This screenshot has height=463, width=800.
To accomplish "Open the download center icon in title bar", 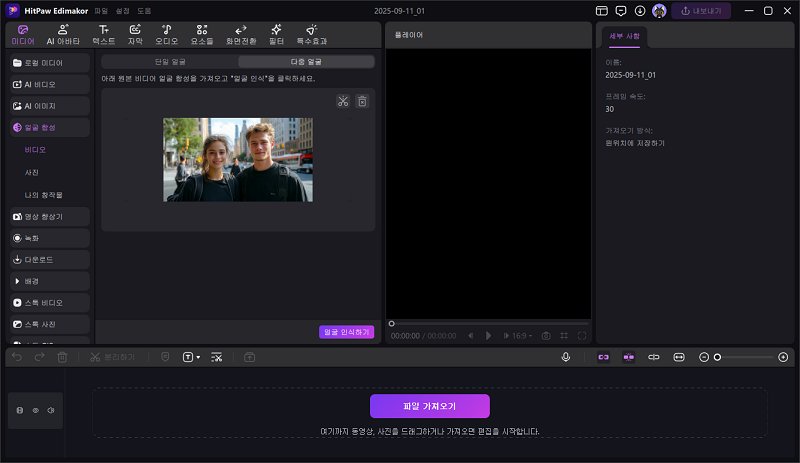I will [640, 11].
